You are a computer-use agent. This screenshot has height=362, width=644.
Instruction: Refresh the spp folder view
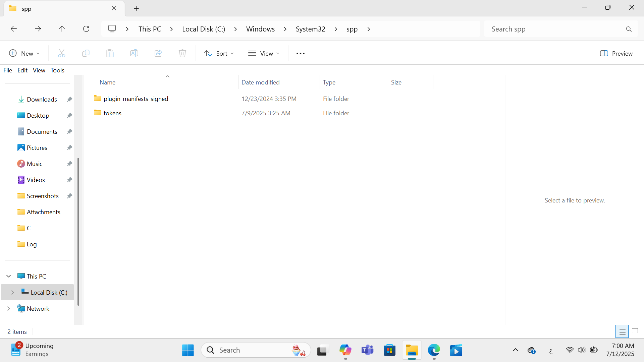(x=86, y=29)
